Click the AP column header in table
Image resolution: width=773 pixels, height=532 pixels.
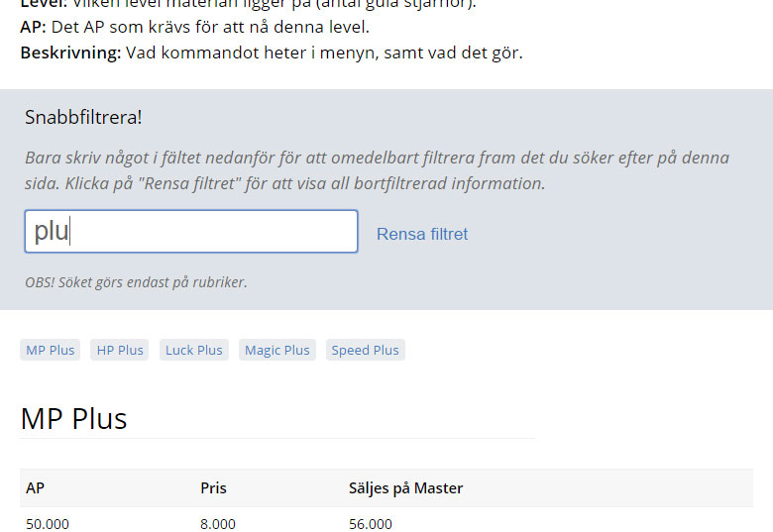35,487
